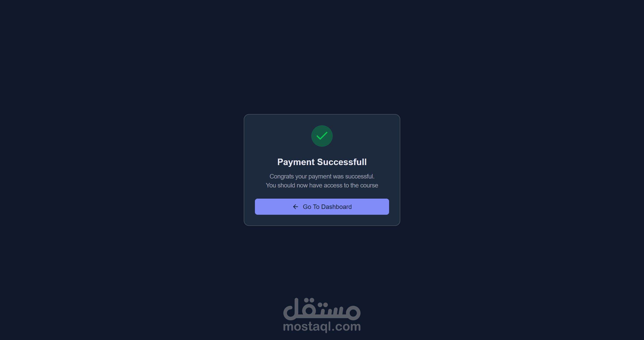Click the word 'course' in the message
The width and height of the screenshot is (644, 340).
[x=369, y=185]
